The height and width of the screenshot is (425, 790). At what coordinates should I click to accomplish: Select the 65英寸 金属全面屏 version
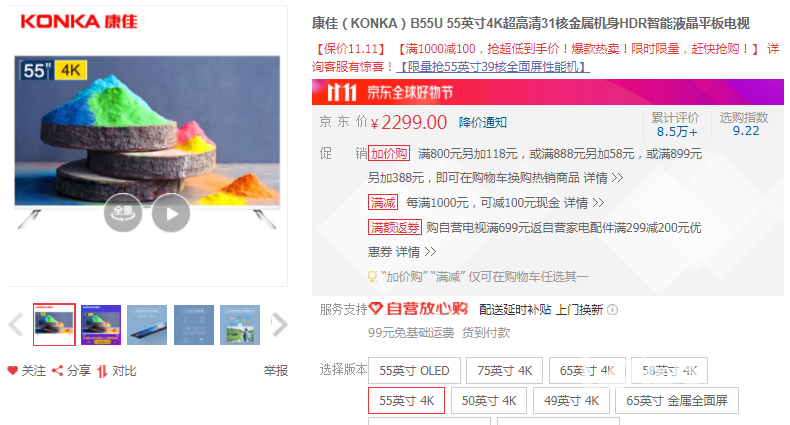(x=677, y=401)
